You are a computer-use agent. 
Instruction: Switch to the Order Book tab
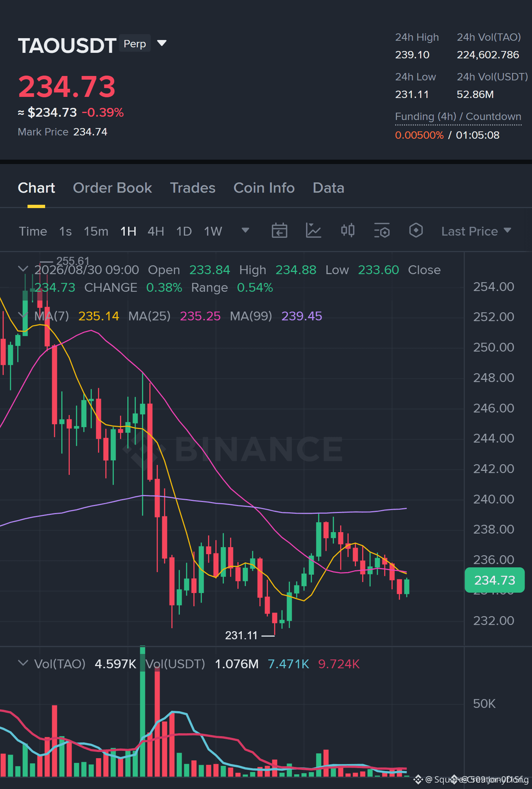point(112,188)
